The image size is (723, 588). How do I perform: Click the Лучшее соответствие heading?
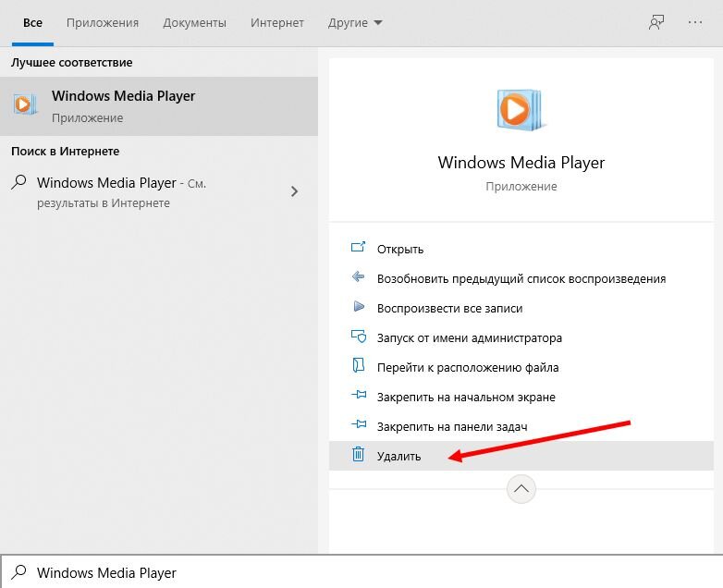(x=71, y=62)
